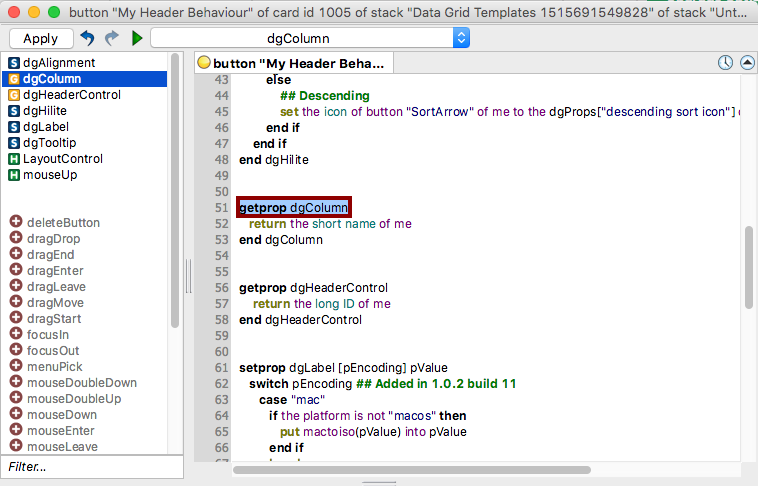The image size is (759, 486).
Task: Add the focusOut handler with plus icon
Action: pos(16,349)
